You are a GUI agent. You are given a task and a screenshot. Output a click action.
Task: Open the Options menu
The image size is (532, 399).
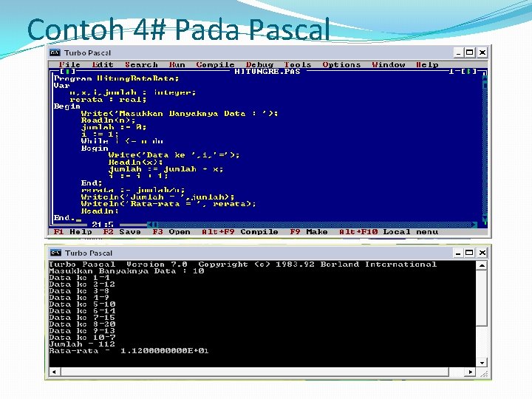[341, 64]
